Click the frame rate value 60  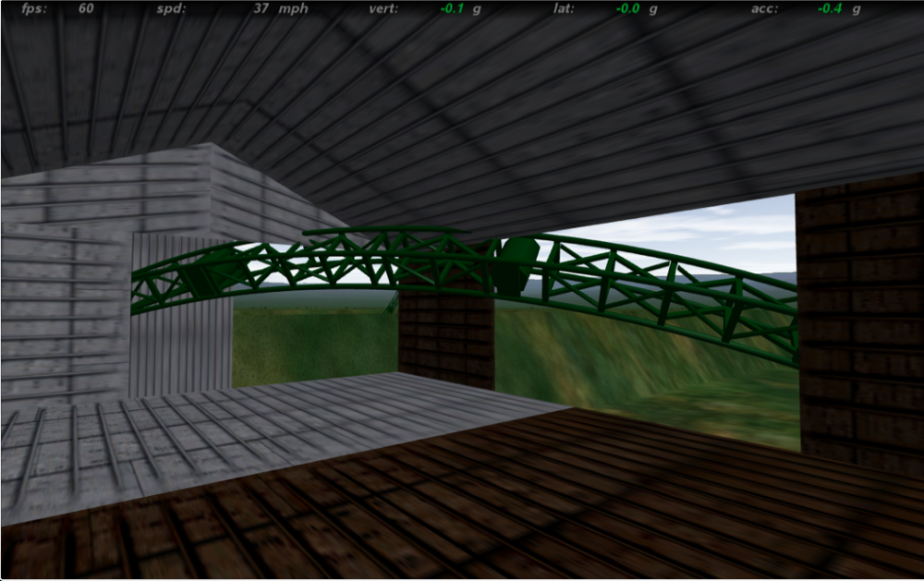86,9
